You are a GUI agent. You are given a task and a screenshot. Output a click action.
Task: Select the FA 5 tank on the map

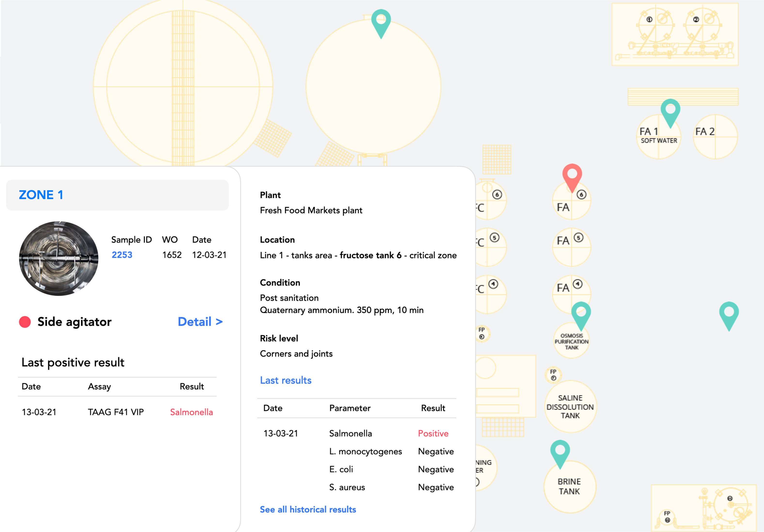[571, 247]
